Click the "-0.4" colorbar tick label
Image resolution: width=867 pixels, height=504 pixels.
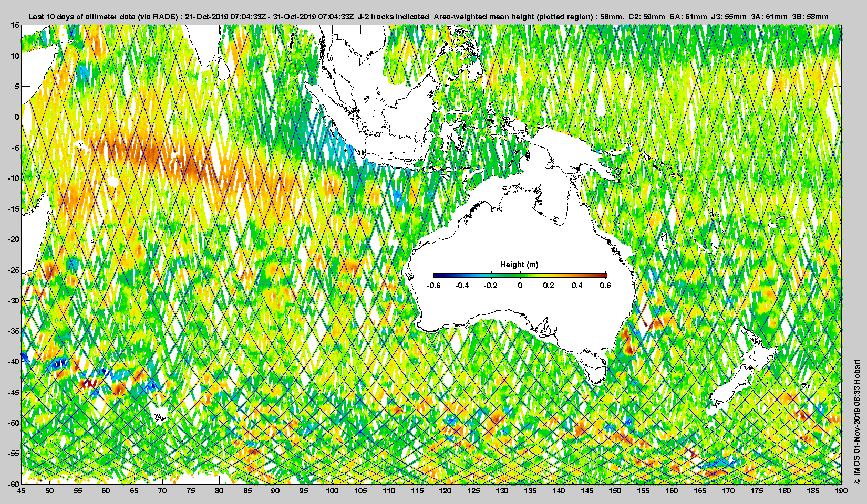pos(462,286)
